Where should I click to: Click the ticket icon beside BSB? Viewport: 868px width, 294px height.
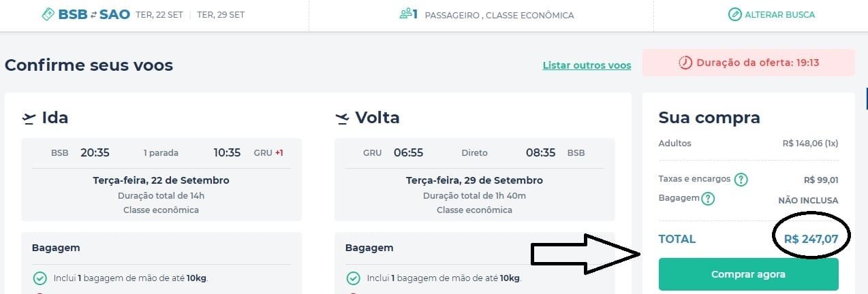(49, 14)
